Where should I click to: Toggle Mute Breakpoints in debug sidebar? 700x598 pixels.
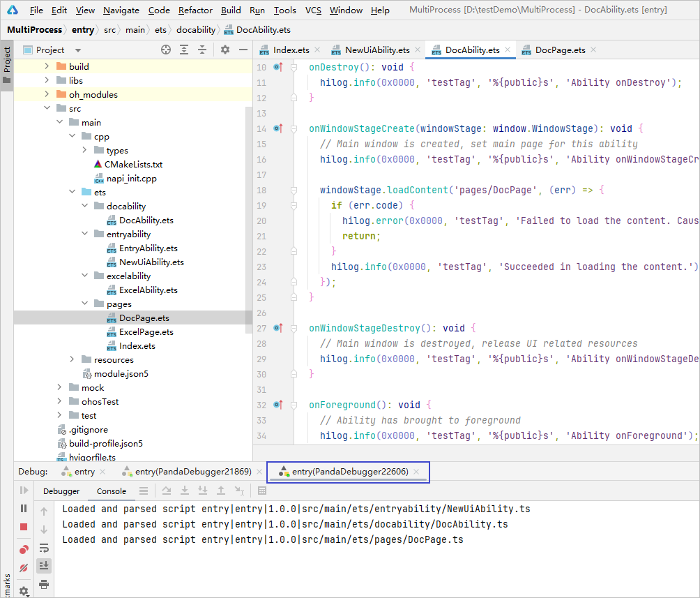[24, 568]
